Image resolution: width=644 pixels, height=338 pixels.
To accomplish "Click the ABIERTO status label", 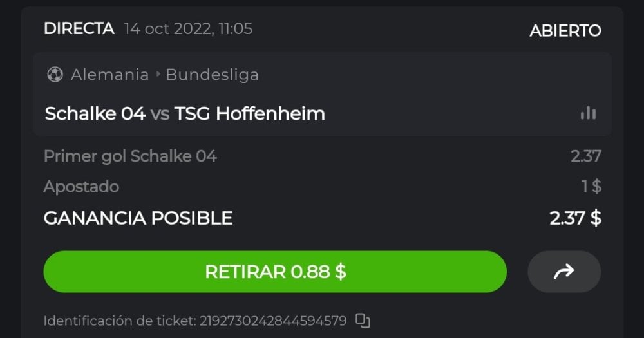I will [565, 30].
